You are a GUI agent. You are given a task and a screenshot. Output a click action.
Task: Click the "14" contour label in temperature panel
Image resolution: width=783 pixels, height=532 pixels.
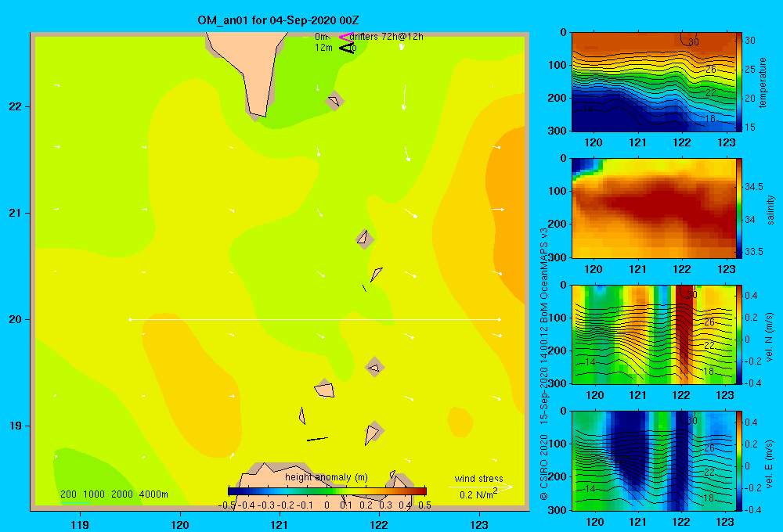[588, 110]
